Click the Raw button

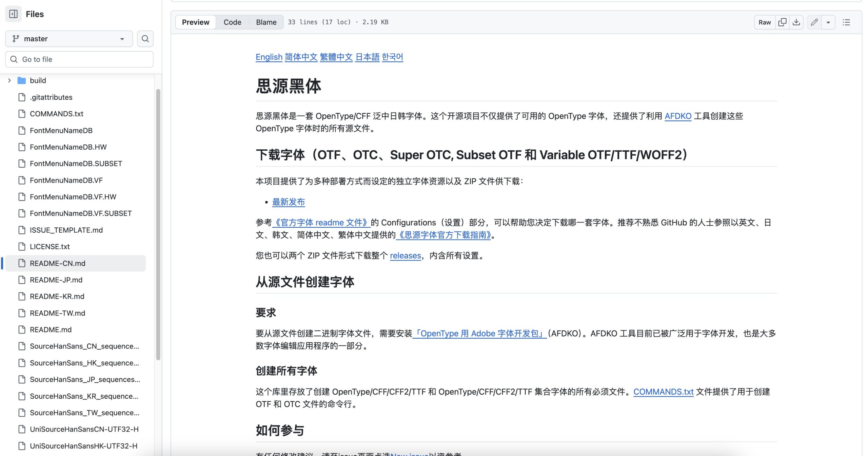click(765, 22)
